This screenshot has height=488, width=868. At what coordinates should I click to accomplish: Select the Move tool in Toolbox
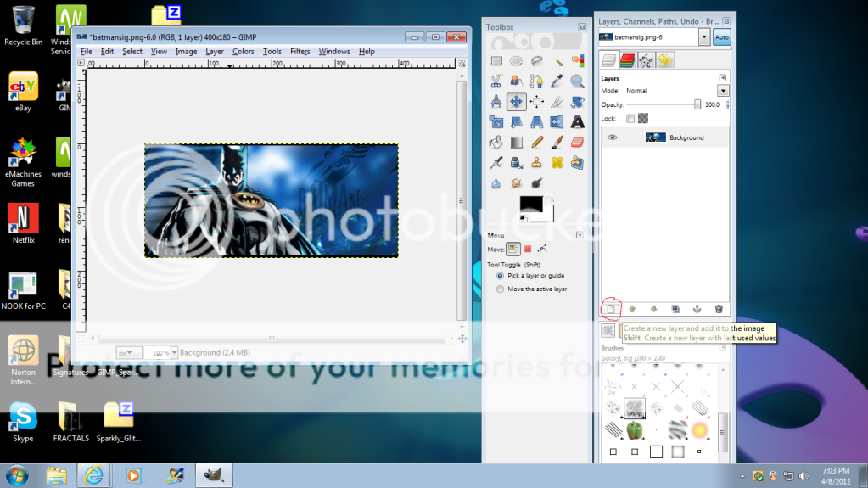pyautogui.click(x=516, y=102)
